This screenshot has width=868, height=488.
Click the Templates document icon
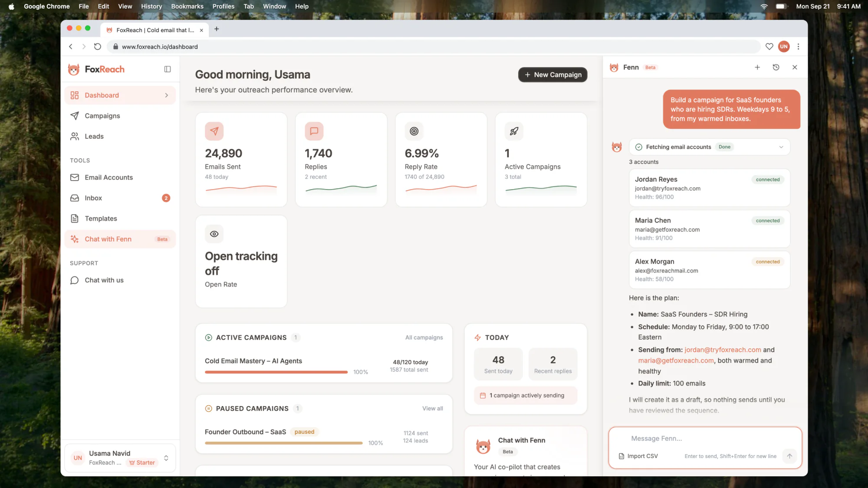click(x=75, y=219)
